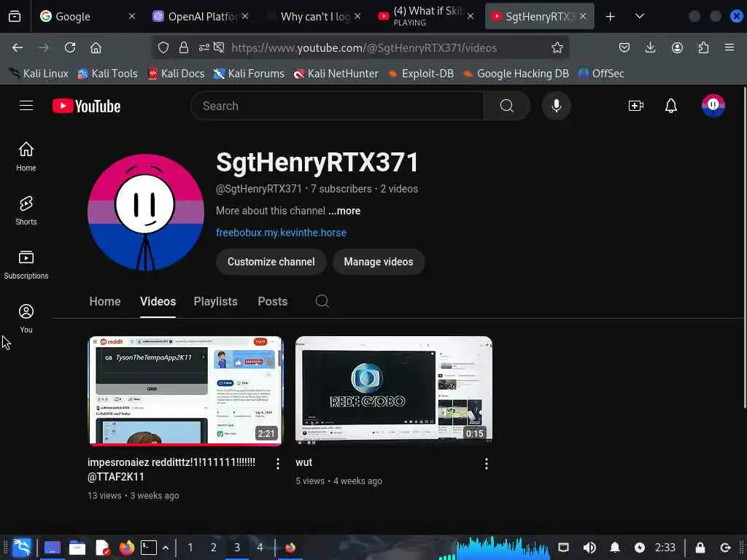Image resolution: width=747 pixels, height=560 pixels.
Task: Open Subscriptions in sidebar
Action: tap(26, 264)
